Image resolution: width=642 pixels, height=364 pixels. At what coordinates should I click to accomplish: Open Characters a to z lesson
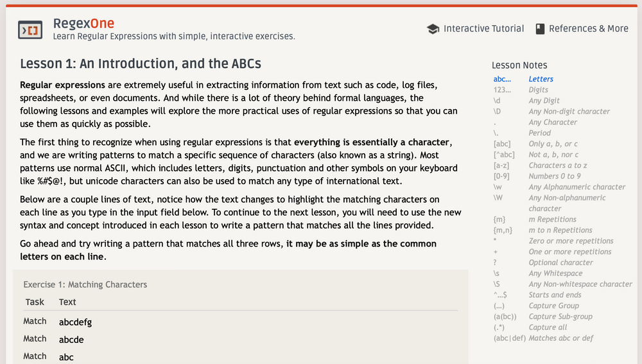tap(556, 166)
